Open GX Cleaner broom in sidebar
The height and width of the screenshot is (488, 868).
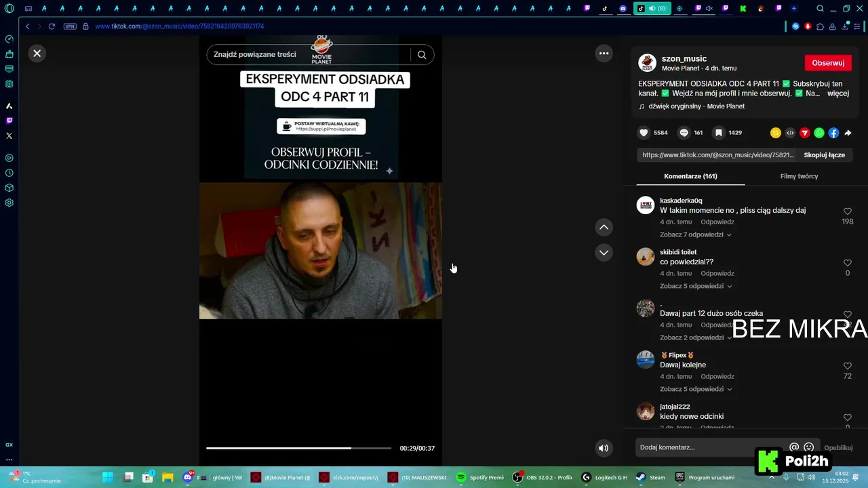pyautogui.click(x=9, y=54)
